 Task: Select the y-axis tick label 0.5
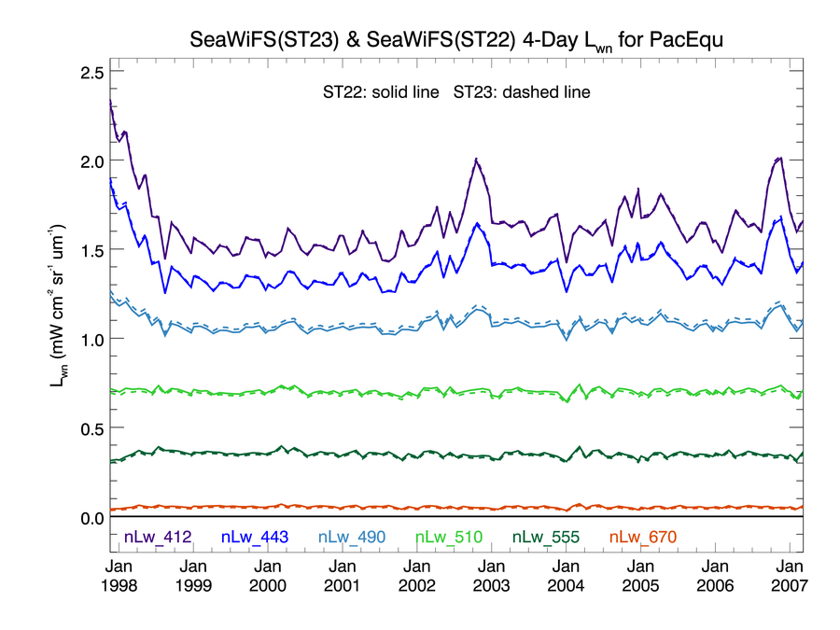pyautogui.click(x=92, y=429)
